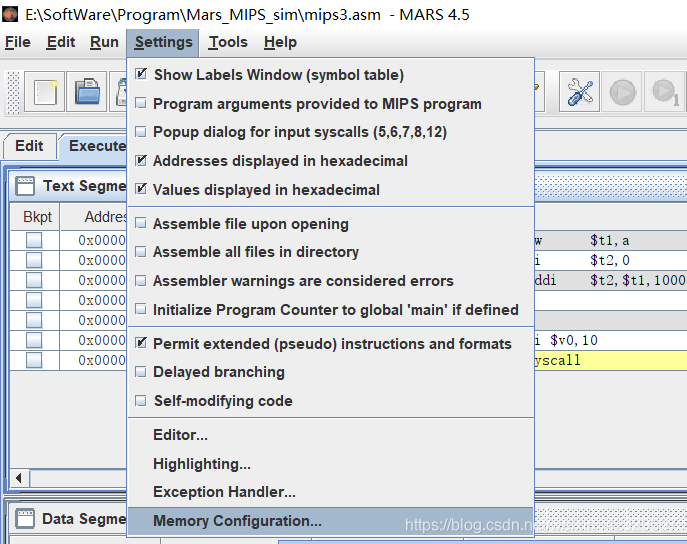Screen dimensions: 687x544
Task: Set breakpoint on fifth text segment row
Action: pyautogui.click(x=34, y=320)
